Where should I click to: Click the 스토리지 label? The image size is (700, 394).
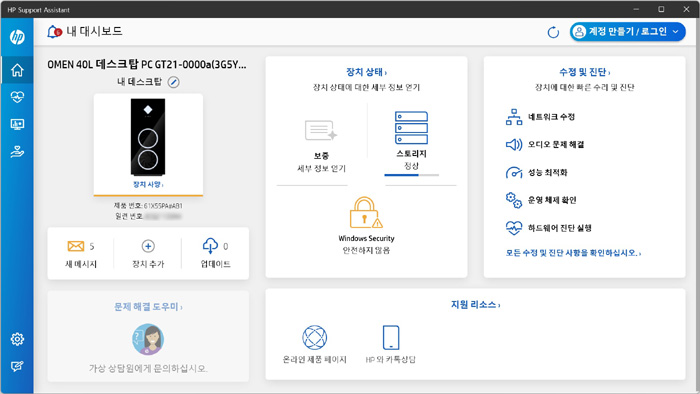click(x=411, y=153)
